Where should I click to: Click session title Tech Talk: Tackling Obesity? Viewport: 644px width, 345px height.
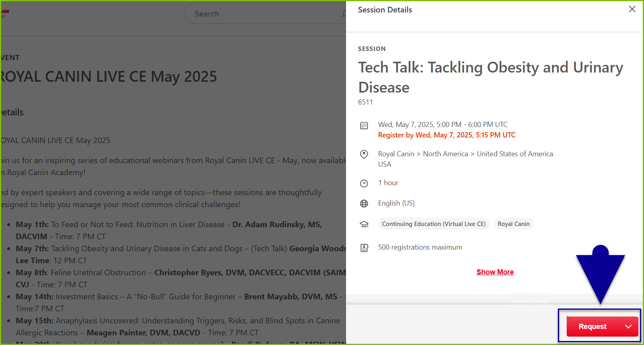click(x=491, y=77)
